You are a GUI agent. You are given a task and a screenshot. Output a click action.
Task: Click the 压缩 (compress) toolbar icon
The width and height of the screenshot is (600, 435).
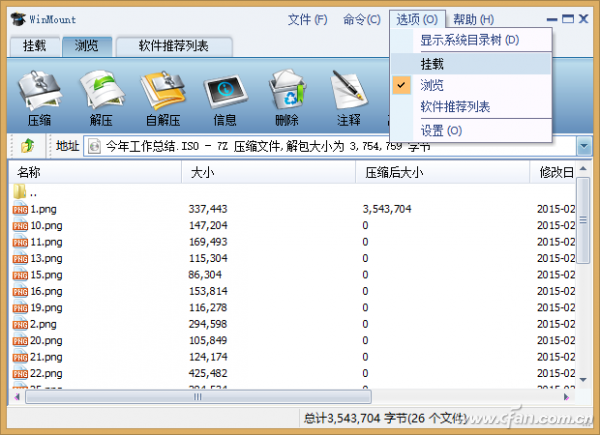(x=39, y=90)
